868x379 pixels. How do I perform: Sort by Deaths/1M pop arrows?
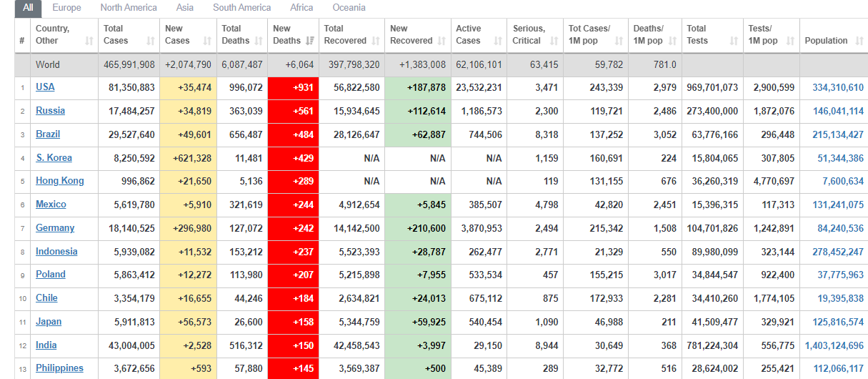tap(672, 41)
